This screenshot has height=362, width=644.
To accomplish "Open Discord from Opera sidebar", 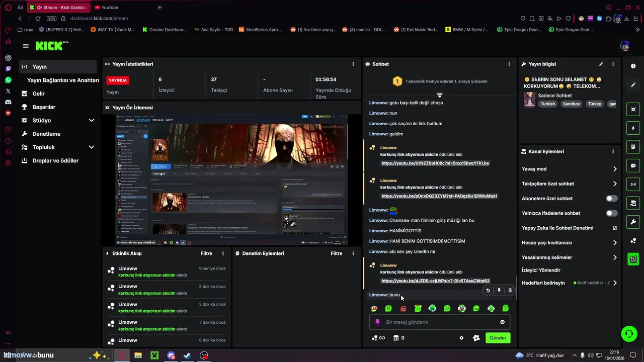I will pos(8,102).
